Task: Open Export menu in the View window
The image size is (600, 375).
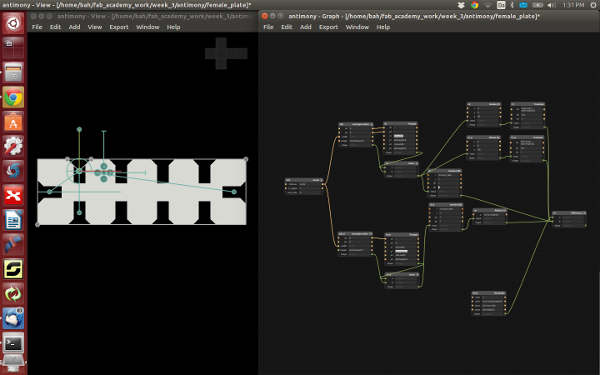Action: point(119,27)
